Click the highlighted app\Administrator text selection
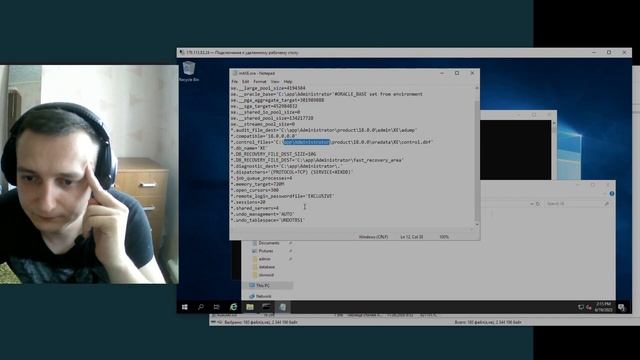 tap(307, 142)
